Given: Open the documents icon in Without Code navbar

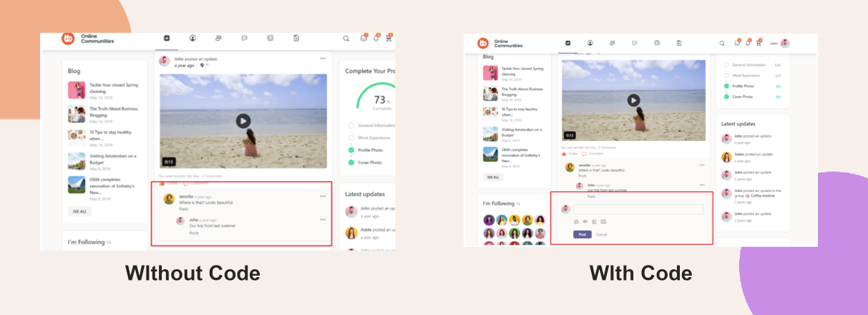Looking at the screenshot, I should click(x=296, y=38).
